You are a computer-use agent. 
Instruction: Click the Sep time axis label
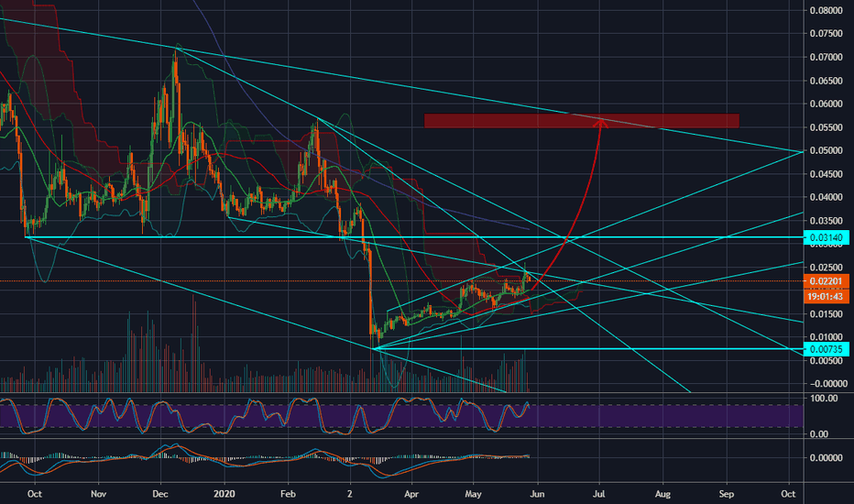click(x=726, y=494)
